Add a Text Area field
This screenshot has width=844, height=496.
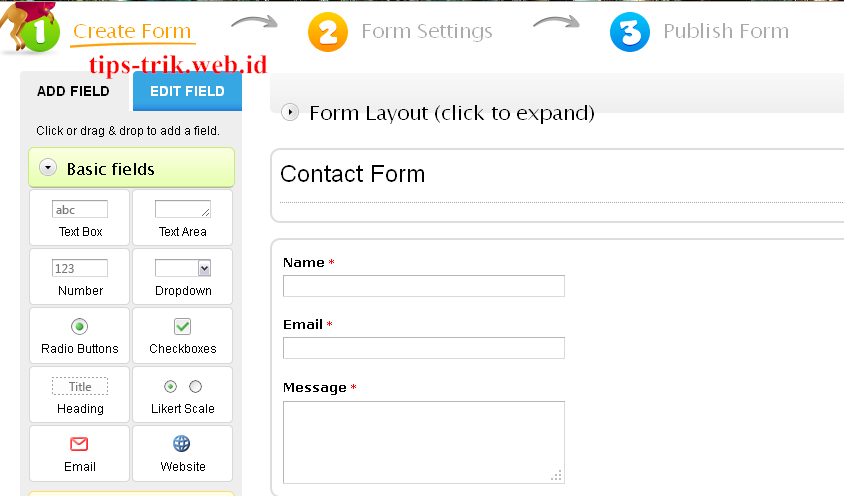tap(182, 218)
